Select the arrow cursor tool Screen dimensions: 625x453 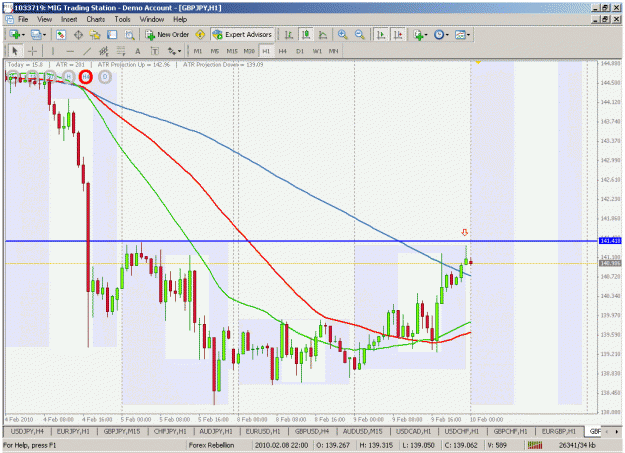click(15, 51)
